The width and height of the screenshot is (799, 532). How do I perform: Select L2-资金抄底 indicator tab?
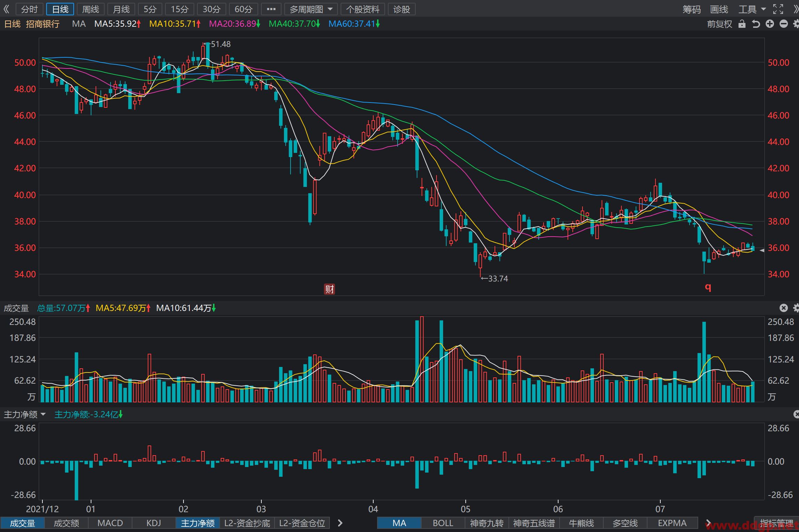(247, 523)
